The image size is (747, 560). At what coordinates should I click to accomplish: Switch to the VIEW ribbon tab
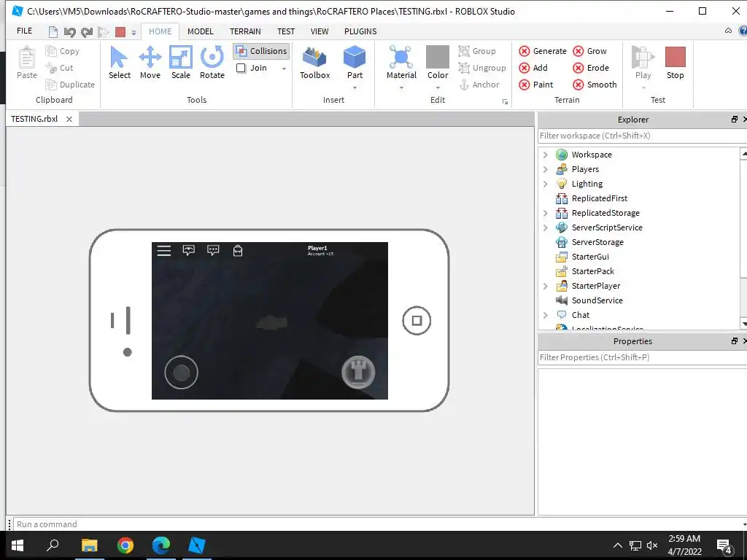coord(320,31)
